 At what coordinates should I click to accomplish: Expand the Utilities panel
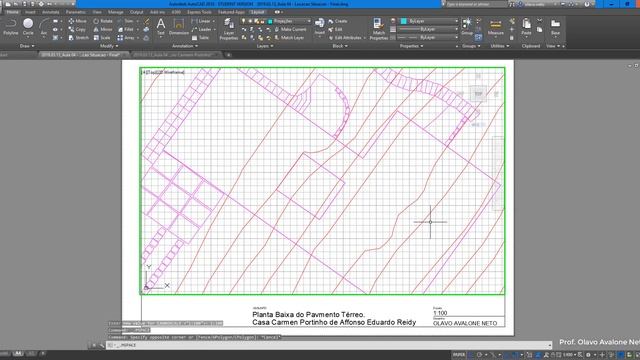tap(500, 46)
